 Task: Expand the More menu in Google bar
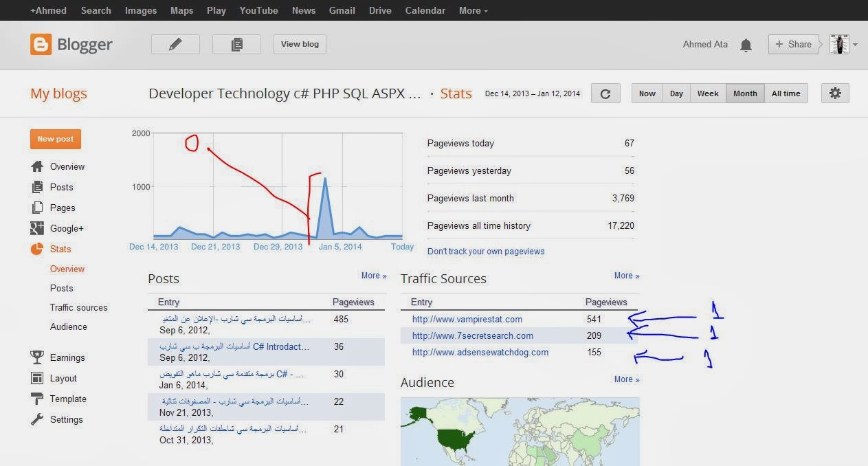coord(474,10)
